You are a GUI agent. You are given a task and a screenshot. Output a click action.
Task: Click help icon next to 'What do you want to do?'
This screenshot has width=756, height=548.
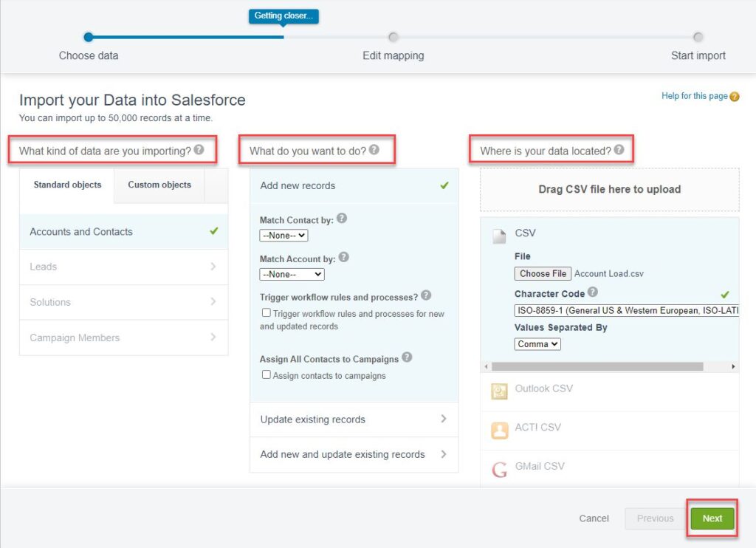tap(374, 150)
